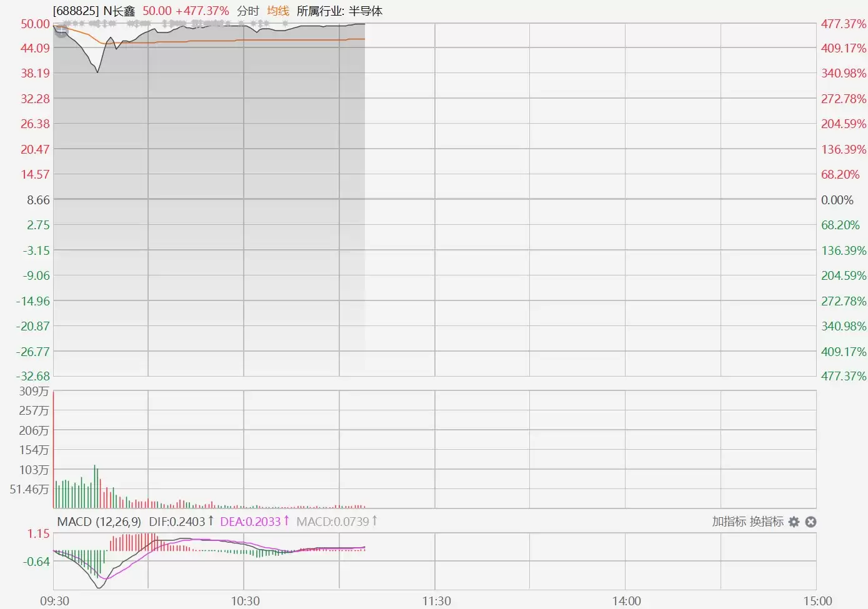
Task: Toggle the orange 均线 average line label
Action: tap(278, 11)
